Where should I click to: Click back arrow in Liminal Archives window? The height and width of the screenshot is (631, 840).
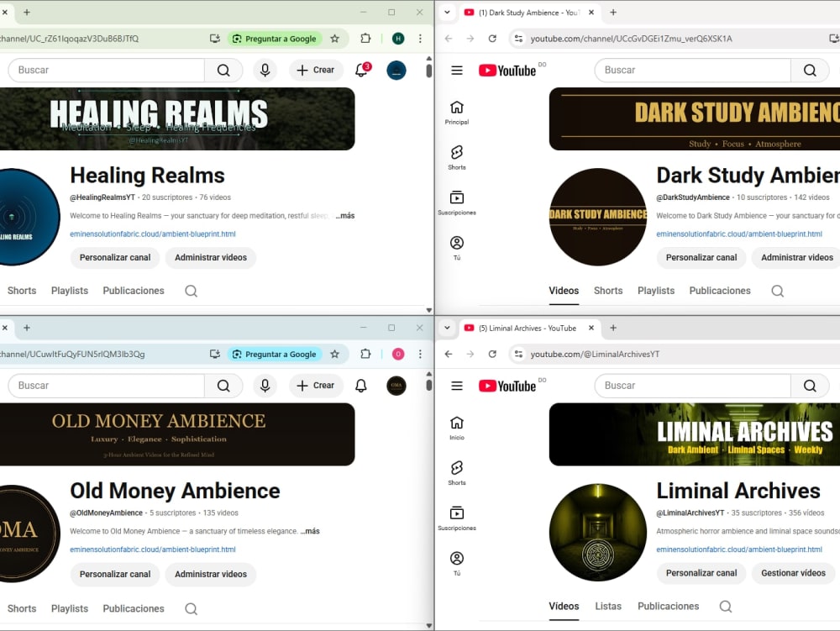[449, 354]
